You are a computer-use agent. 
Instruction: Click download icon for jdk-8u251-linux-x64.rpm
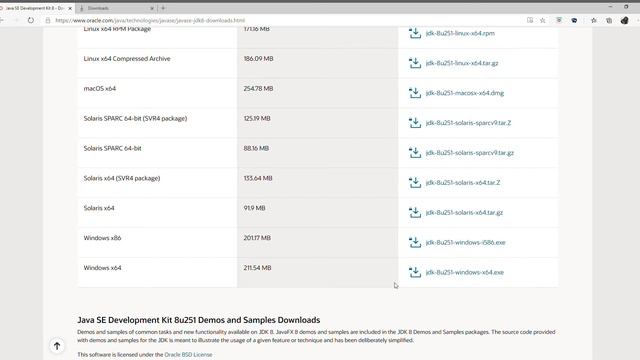(x=415, y=33)
